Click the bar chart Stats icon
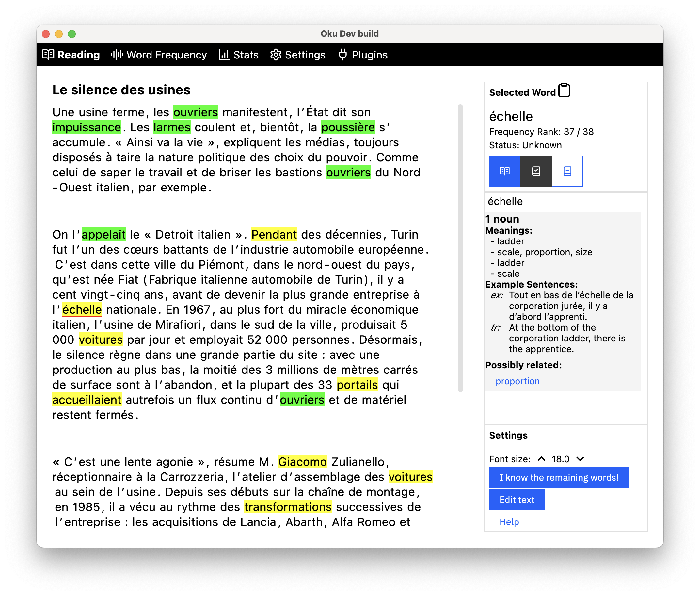 [224, 54]
